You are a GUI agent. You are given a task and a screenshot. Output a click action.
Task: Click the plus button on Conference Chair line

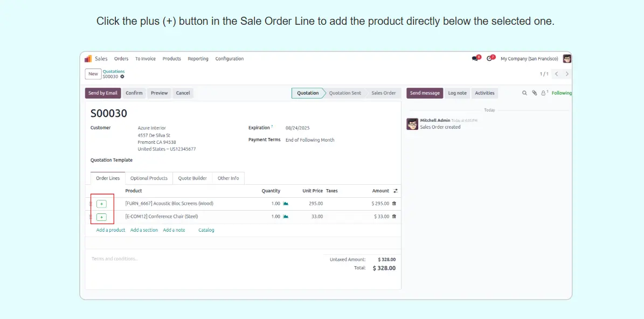(101, 217)
